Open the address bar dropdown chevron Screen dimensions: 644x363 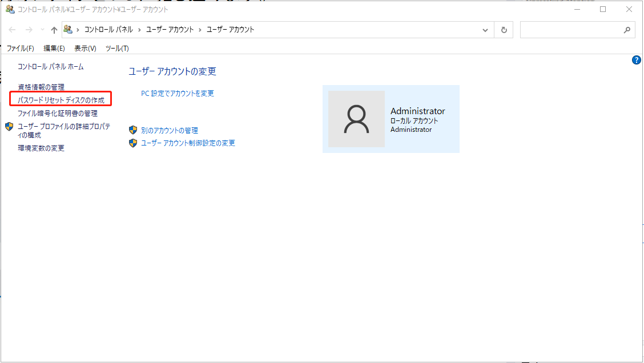coord(485,30)
